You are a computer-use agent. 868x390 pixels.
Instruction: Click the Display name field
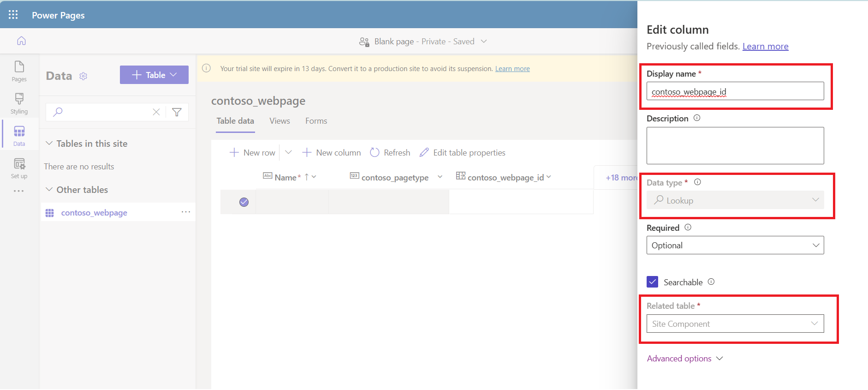pos(735,91)
